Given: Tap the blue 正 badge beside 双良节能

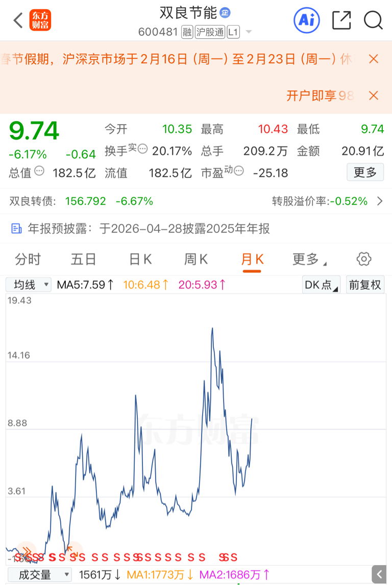Looking at the screenshot, I should 225,13.
